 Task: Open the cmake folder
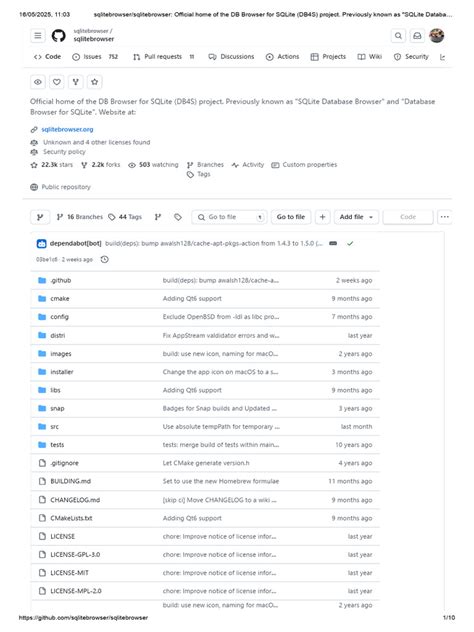click(x=60, y=299)
